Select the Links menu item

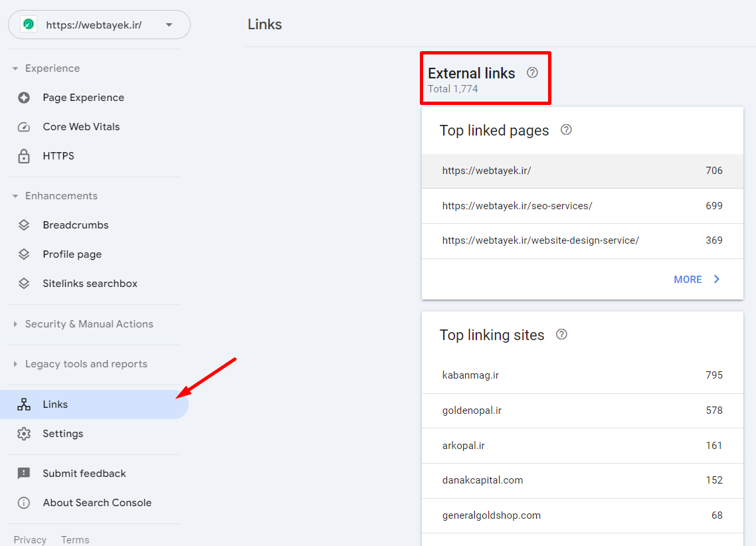94,405
